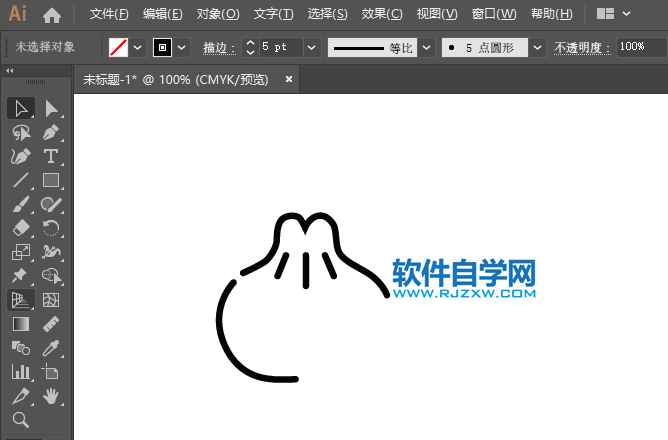This screenshot has height=440, width=668.
Task: Open the 效果(C) menu
Action: tap(382, 14)
